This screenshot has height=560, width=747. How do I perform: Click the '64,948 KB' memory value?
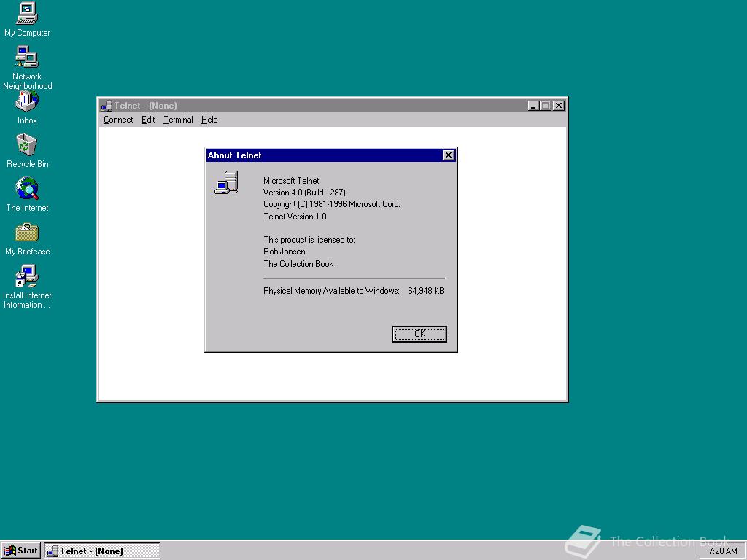click(426, 291)
